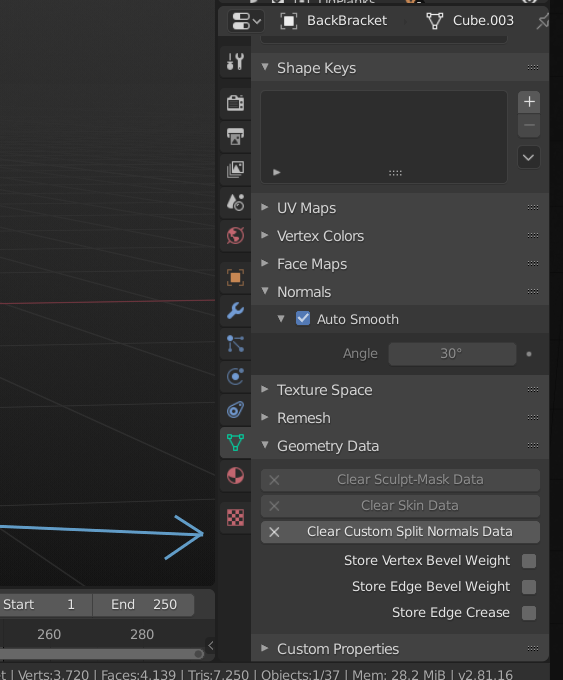
Task: Click the timeline End frame field
Action: pos(144,605)
